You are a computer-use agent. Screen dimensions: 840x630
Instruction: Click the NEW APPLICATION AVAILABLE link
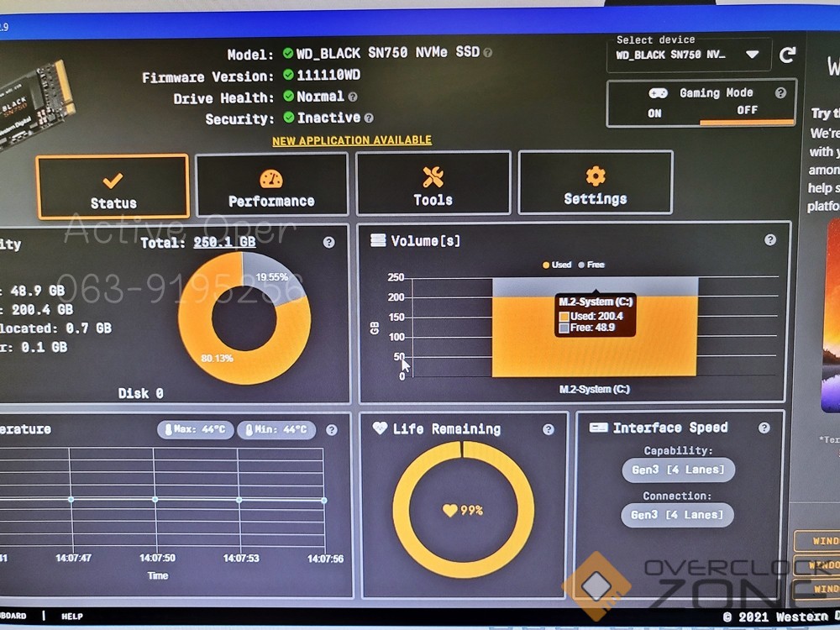pos(351,140)
